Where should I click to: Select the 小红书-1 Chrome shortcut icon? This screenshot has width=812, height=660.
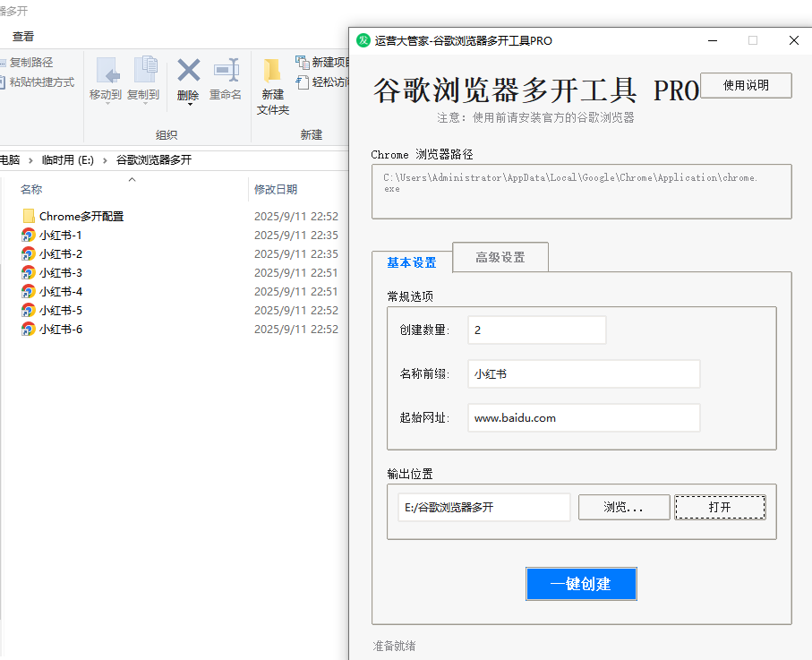coord(28,236)
